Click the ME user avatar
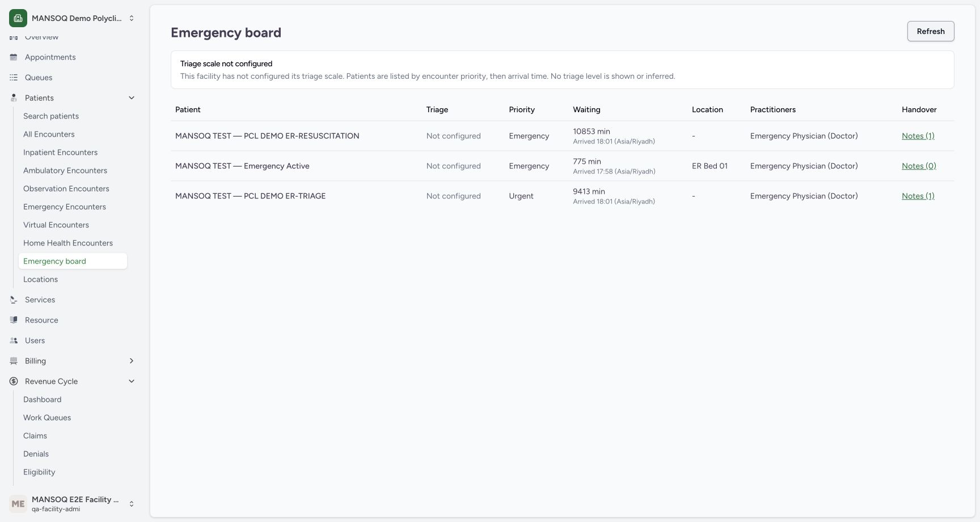 (18, 504)
